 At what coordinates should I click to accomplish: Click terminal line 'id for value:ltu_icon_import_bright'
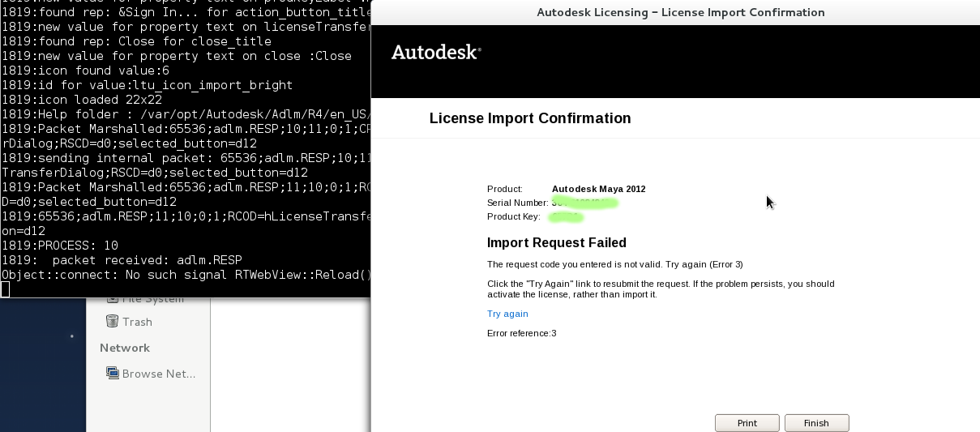click(147, 85)
